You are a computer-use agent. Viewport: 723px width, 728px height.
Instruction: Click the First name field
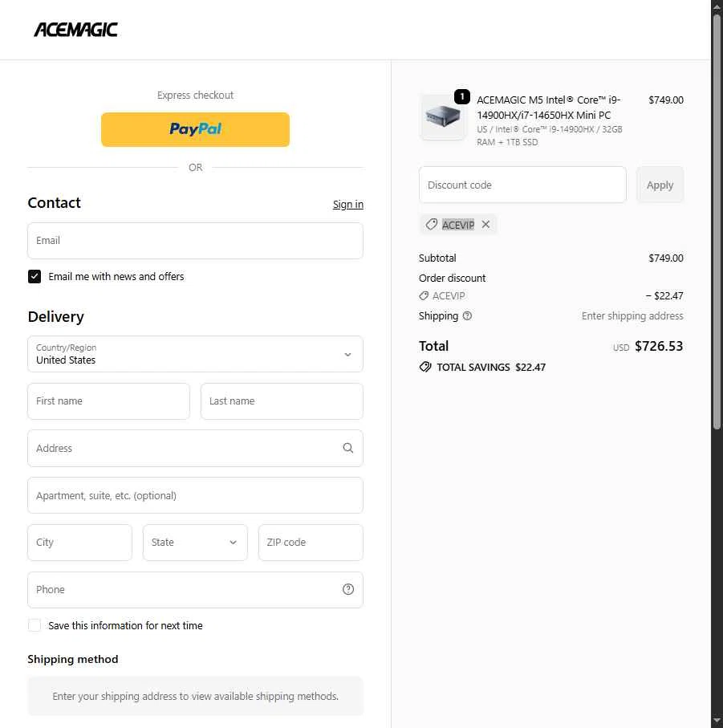click(x=108, y=401)
